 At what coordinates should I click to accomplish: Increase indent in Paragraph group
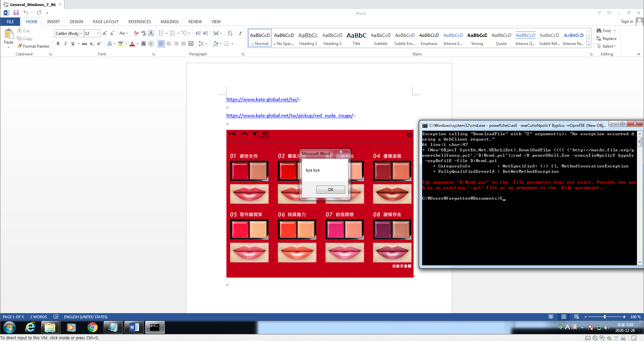point(206,33)
